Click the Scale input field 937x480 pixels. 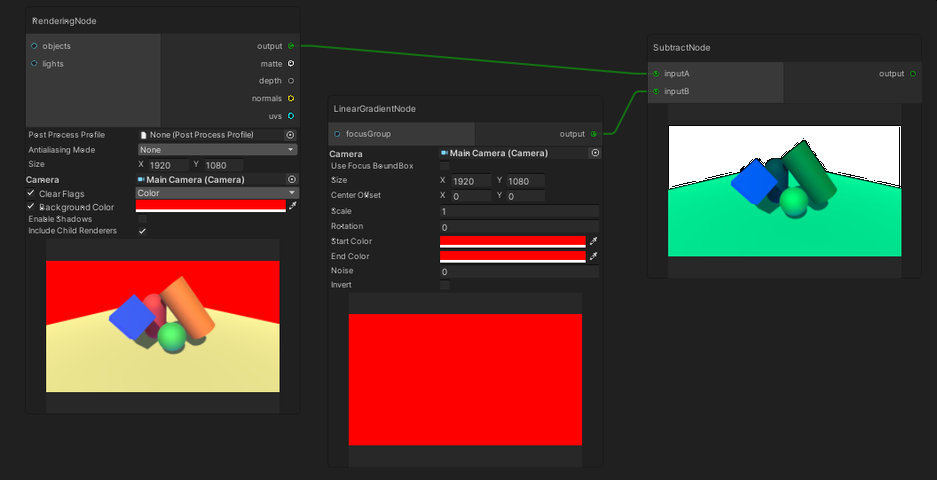click(518, 211)
